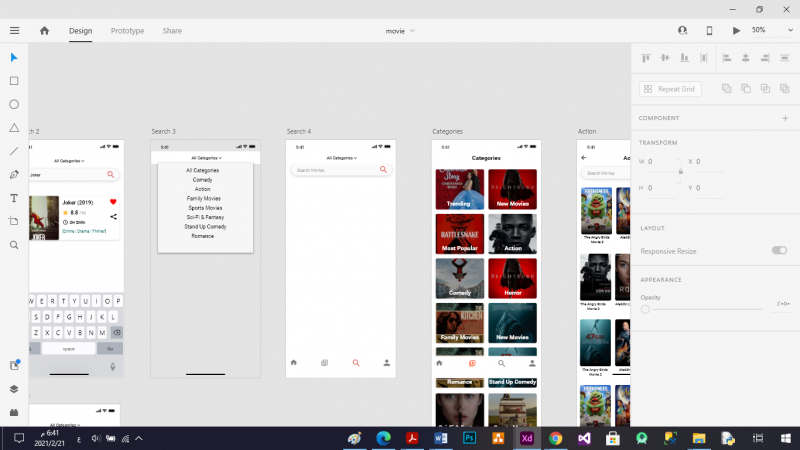800x450 pixels.
Task: Expand Windows tray hidden icons chevron
Action: point(139,438)
